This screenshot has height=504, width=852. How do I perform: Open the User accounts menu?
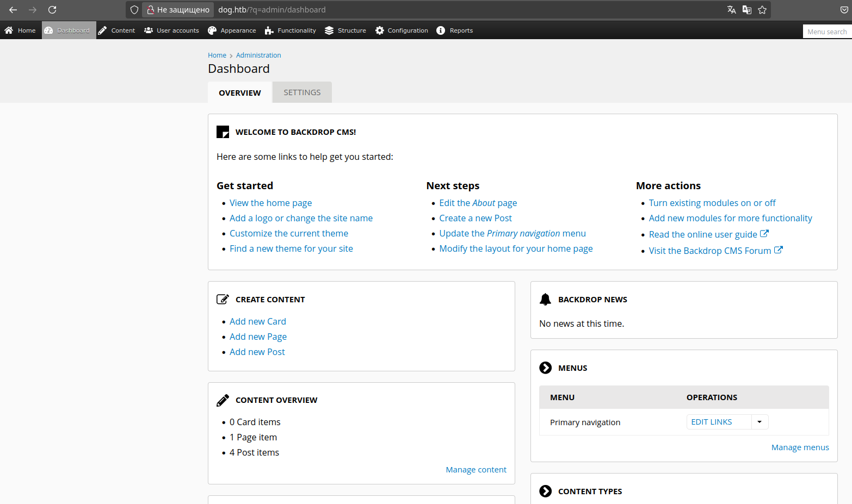(178, 30)
